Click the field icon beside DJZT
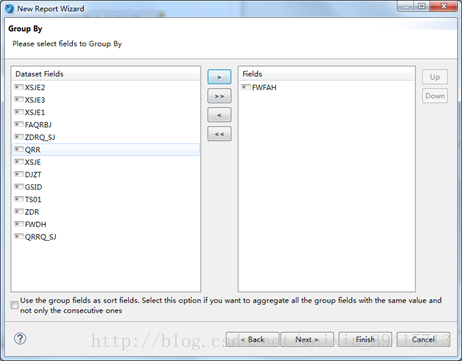The width and height of the screenshot is (462, 361). pyautogui.click(x=19, y=174)
